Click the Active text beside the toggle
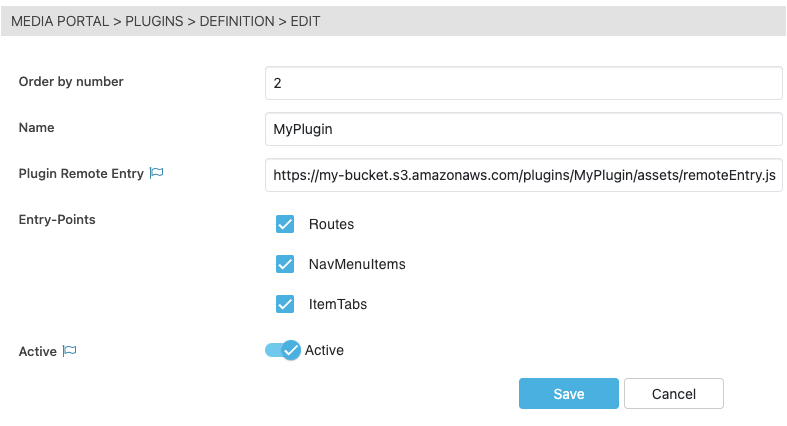 click(x=324, y=350)
